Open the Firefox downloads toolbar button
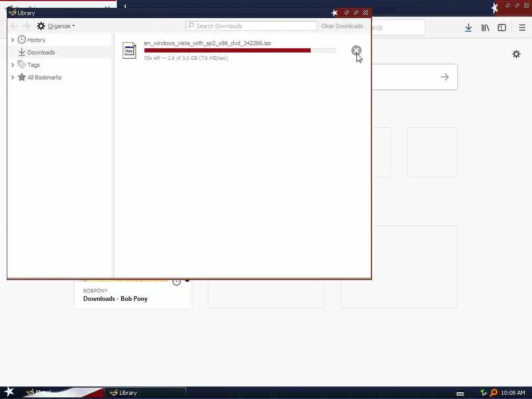This screenshot has width=532, height=399. 468,28
